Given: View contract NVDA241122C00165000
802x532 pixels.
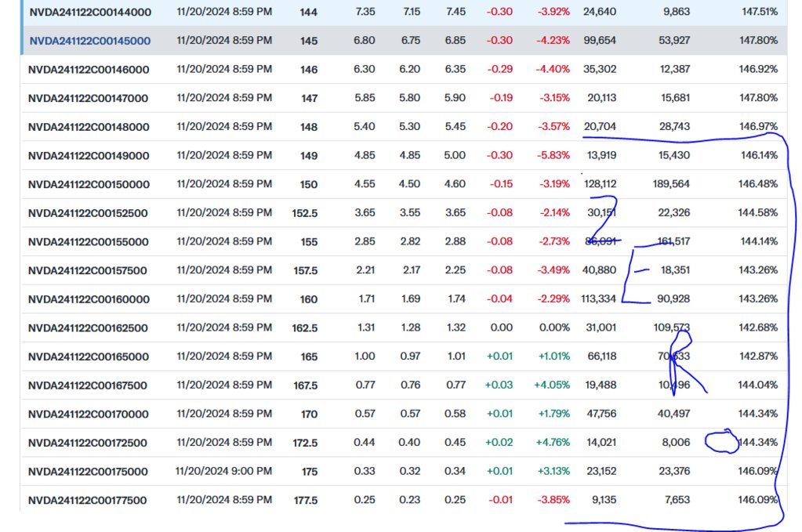Looking at the screenshot, I should (x=89, y=356).
